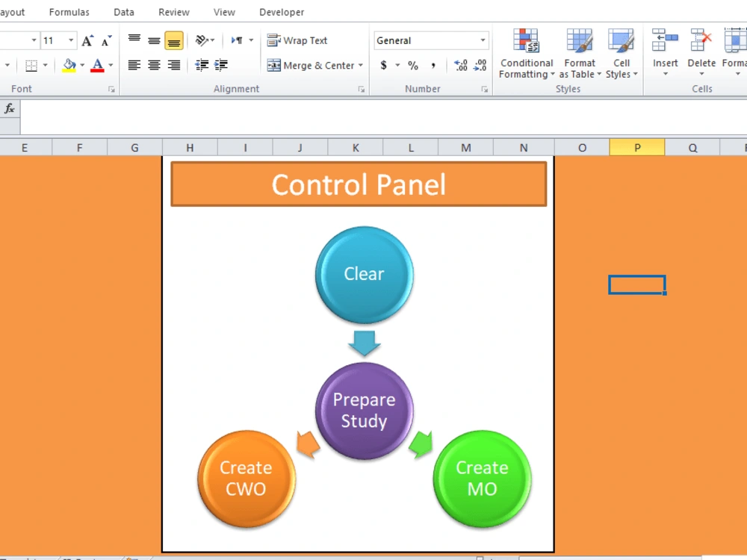Select column K header
This screenshot has height=560, width=747.
pyautogui.click(x=356, y=148)
